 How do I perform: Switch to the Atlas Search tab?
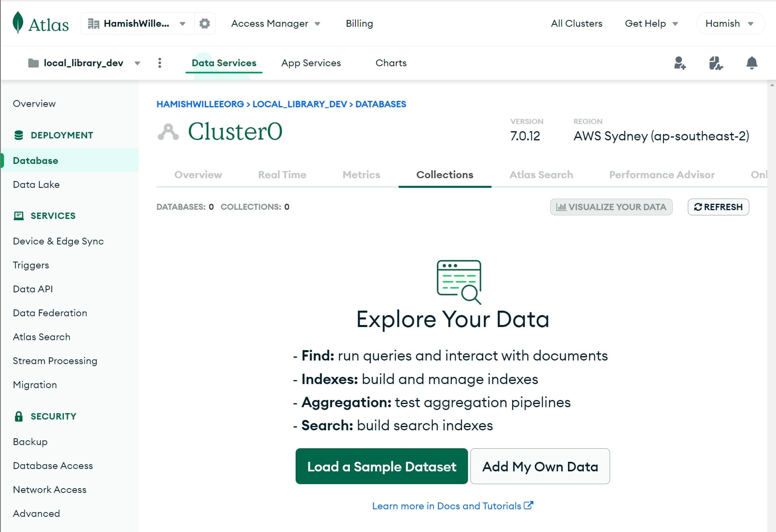click(541, 175)
